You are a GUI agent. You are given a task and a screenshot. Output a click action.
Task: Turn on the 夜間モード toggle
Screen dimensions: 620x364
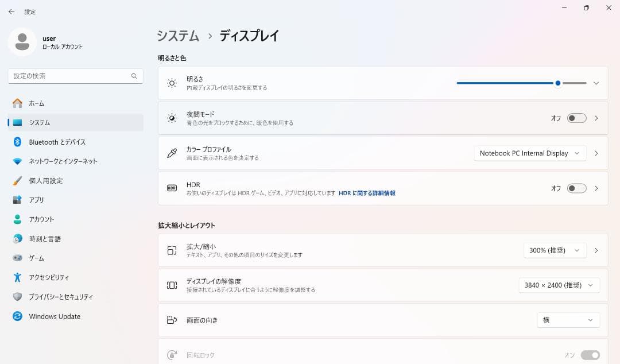click(x=576, y=118)
